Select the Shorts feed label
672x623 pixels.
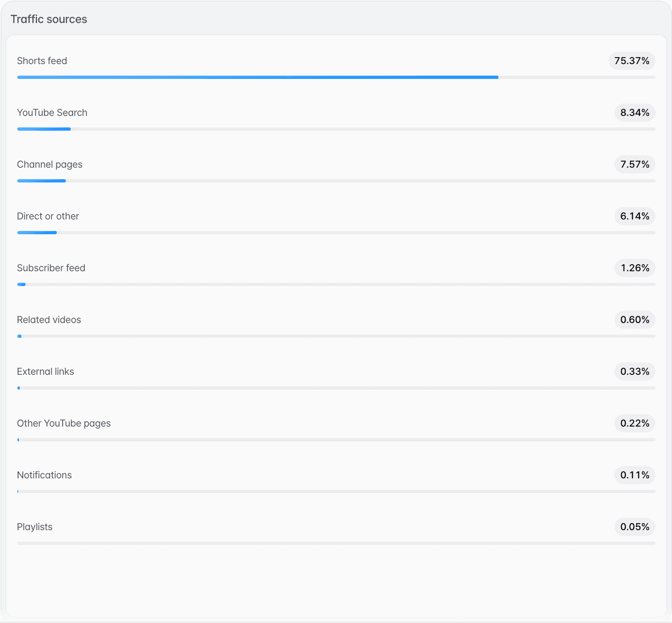[x=42, y=61]
